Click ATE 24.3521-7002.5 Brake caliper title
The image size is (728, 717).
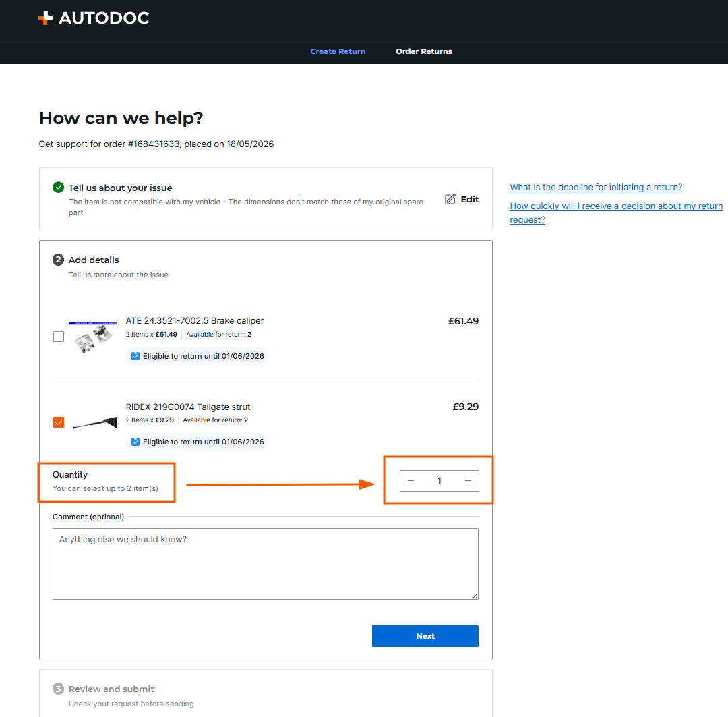tap(195, 320)
